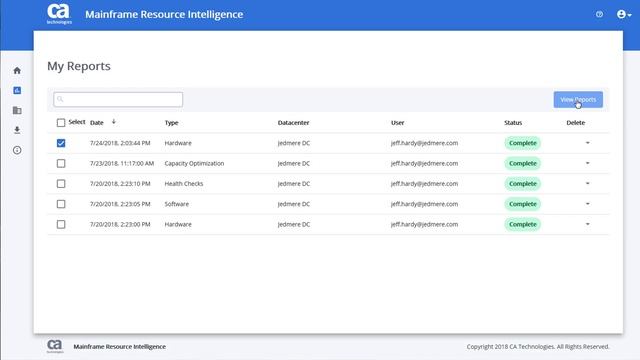Focus the reports search field
Image resolution: width=640 pixels, height=360 pixels.
point(118,100)
